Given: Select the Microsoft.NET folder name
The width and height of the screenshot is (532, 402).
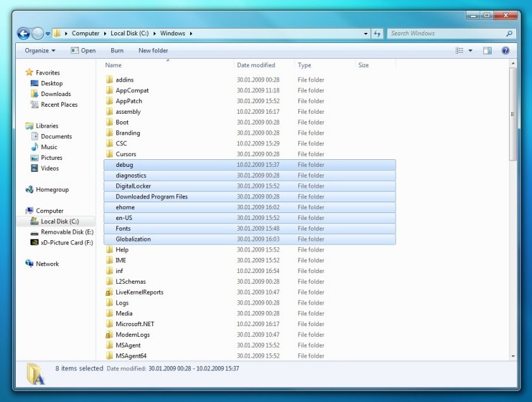Looking at the screenshot, I should [135, 324].
